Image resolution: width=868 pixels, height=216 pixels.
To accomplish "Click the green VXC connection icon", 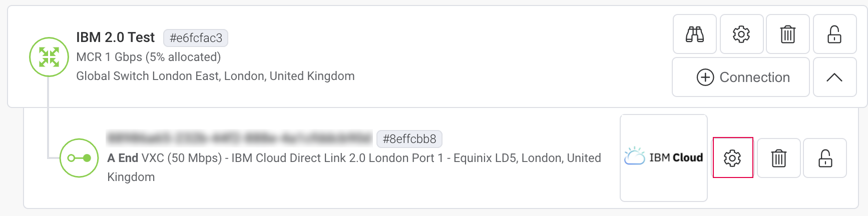I will tap(79, 158).
